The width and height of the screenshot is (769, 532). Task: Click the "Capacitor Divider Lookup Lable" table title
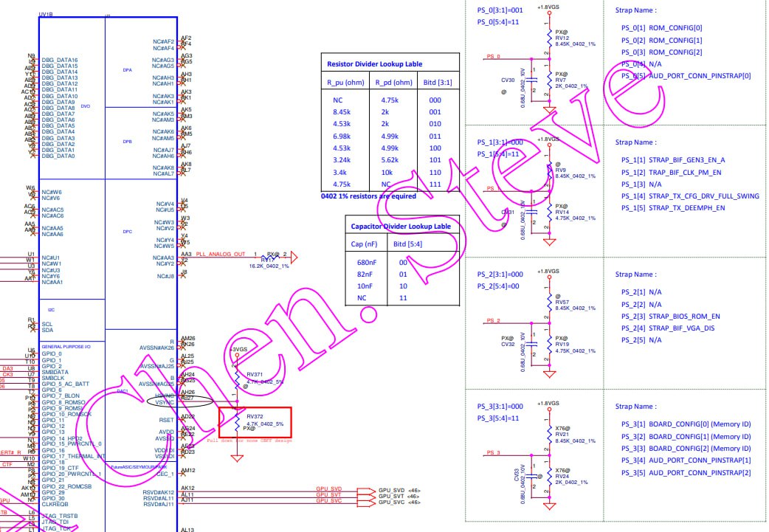(x=401, y=226)
